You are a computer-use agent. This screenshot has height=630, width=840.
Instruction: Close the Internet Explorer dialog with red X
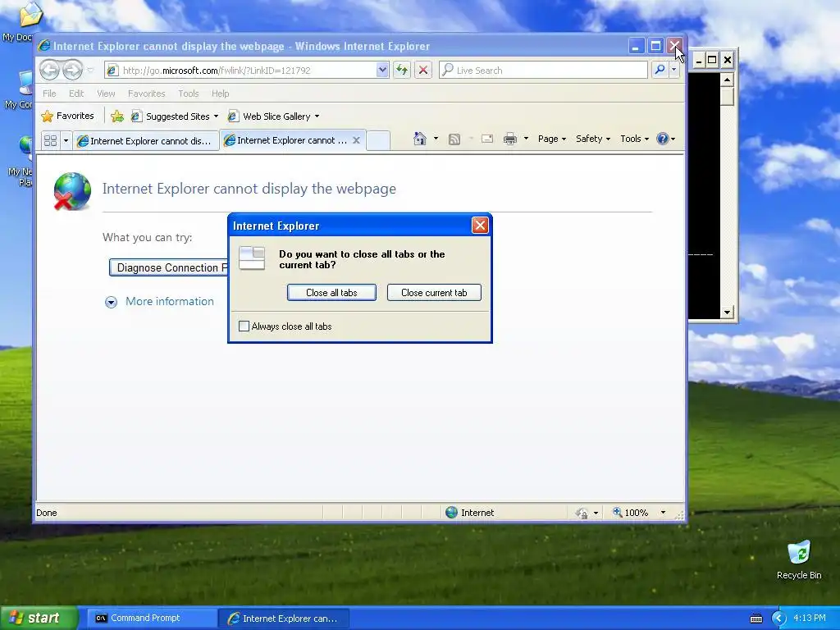(480, 226)
